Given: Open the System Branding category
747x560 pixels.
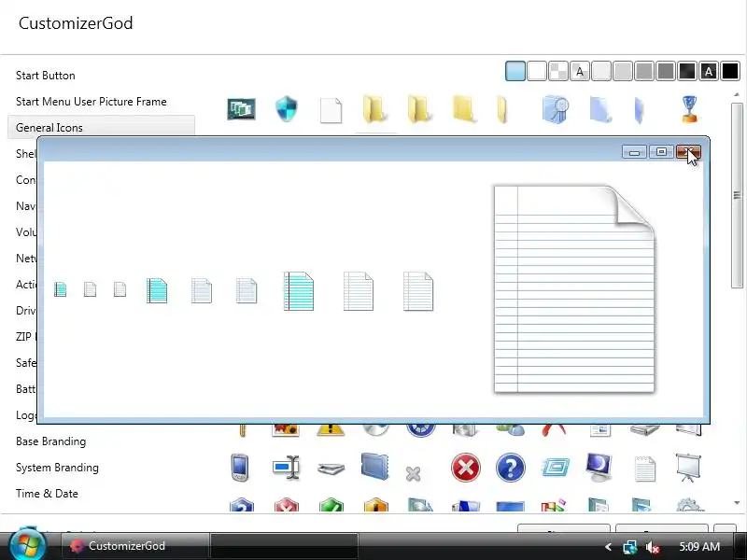Looking at the screenshot, I should pos(57,468).
